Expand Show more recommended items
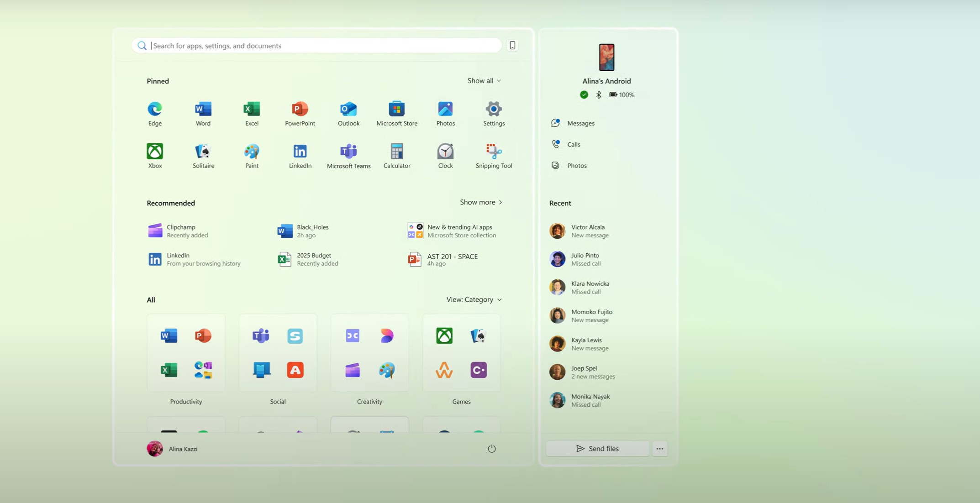980x503 pixels. point(480,202)
